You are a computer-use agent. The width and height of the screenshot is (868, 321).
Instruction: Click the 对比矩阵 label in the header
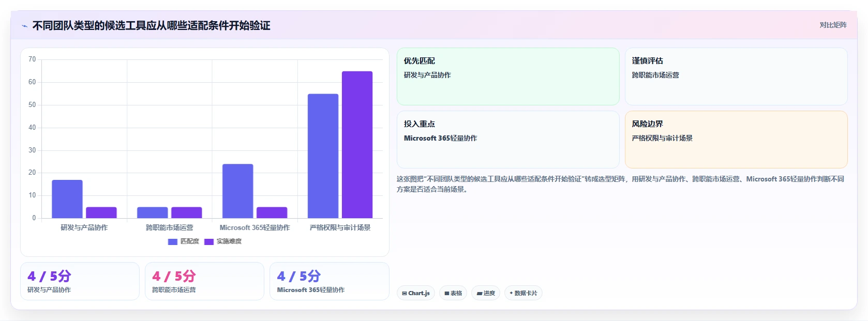pos(833,25)
